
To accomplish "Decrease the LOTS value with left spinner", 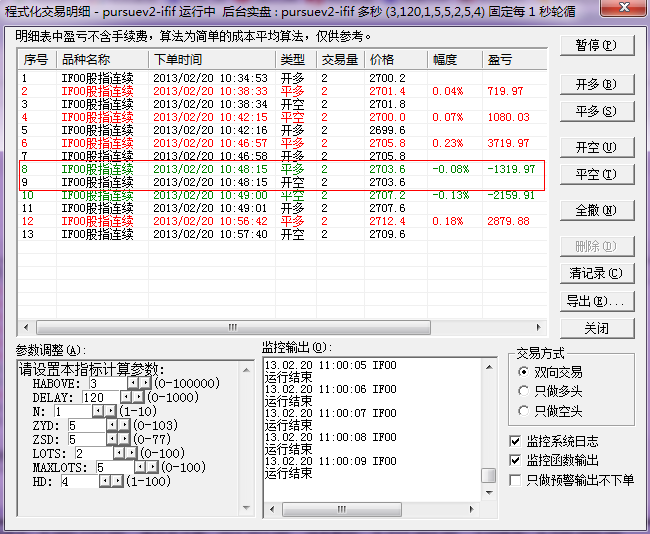I will [119, 453].
